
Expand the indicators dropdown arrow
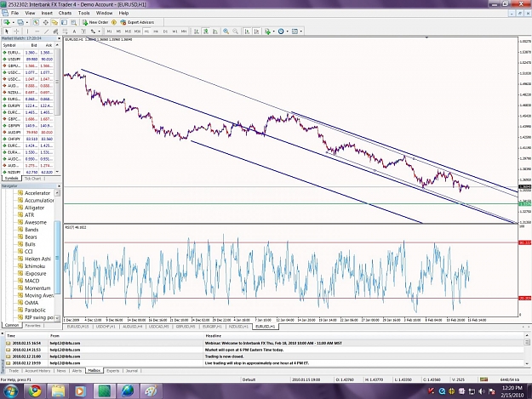coord(274,31)
